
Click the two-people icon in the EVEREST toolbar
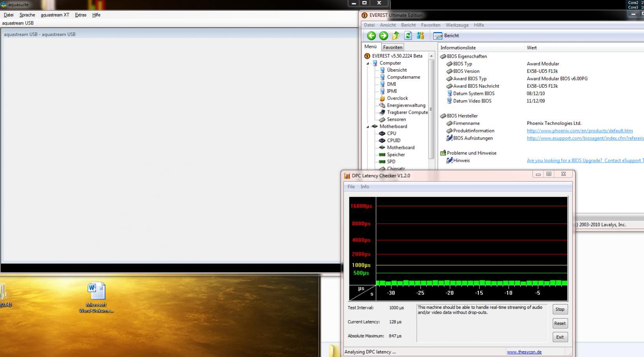click(x=420, y=36)
